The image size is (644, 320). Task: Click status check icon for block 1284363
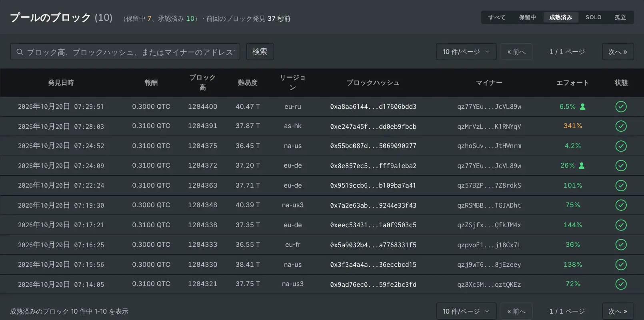621,186
